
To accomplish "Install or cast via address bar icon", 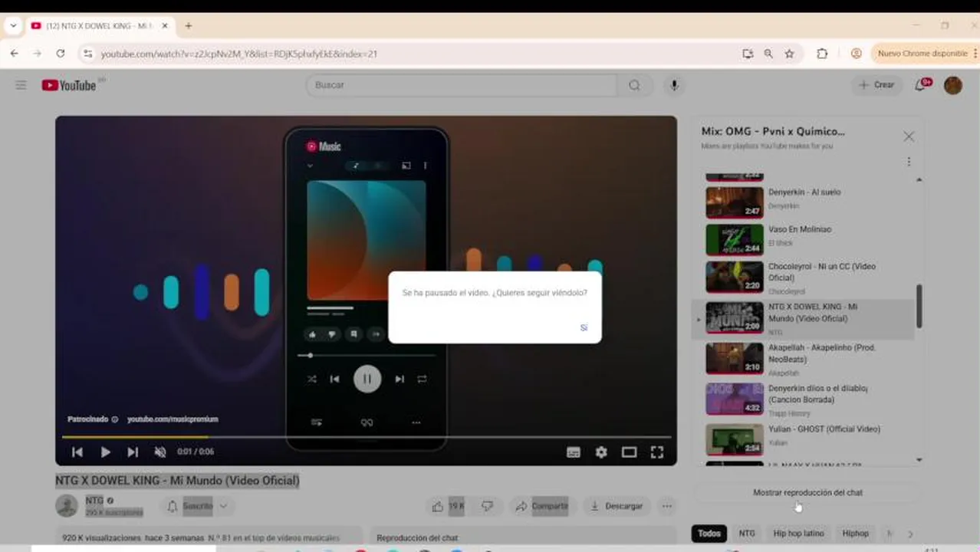I will click(748, 54).
